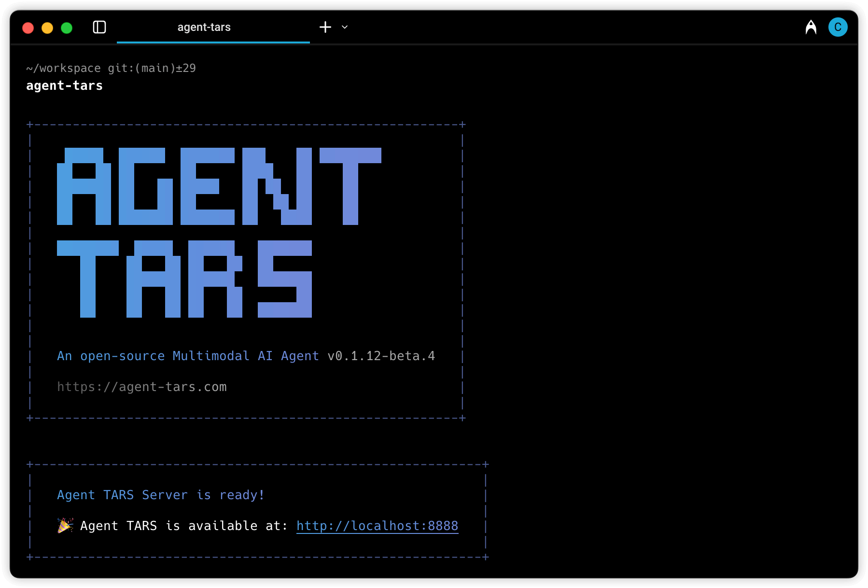Select the active agent-tars terminal tab
The height and width of the screenshot is (588, 868).
point(204,27)
